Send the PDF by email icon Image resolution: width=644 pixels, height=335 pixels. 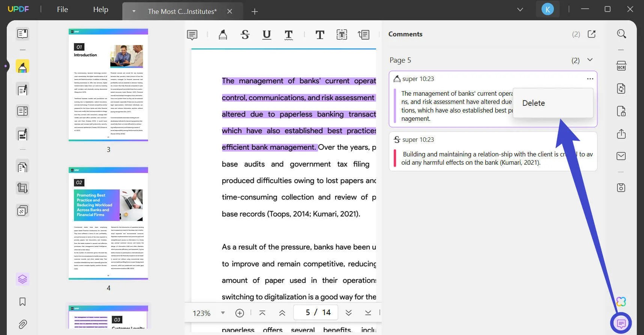tap(621, 156)
